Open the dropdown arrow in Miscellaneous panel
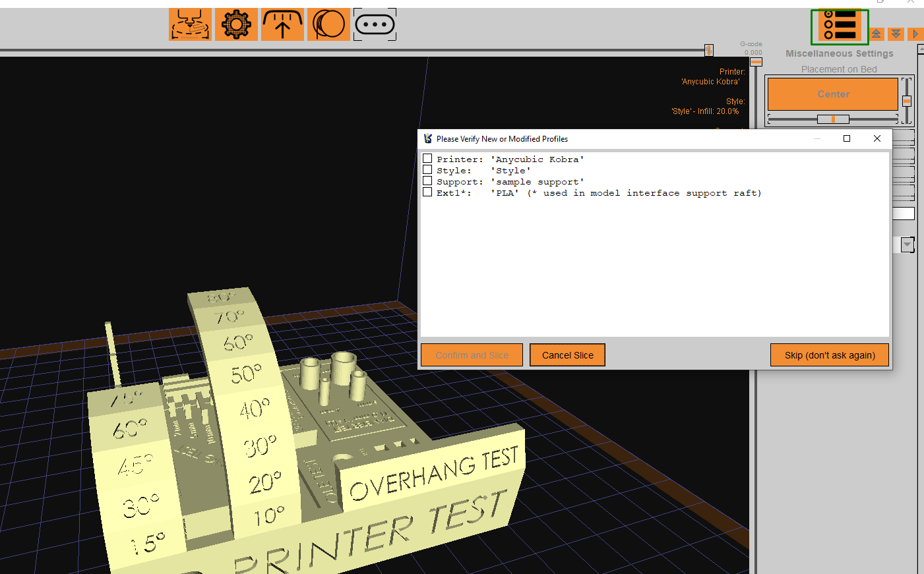This screenshot has width=924, height=574. [x=908, y=244]
